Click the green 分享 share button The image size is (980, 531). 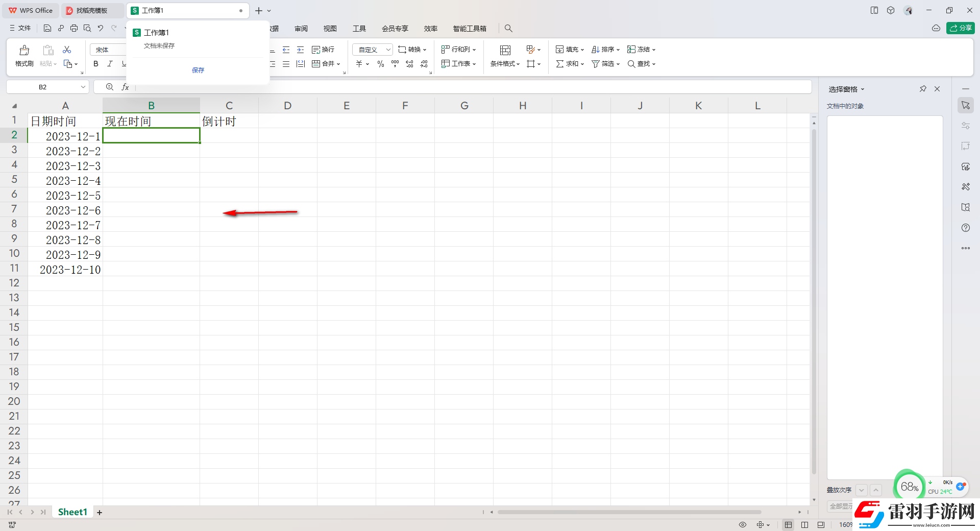960,28
